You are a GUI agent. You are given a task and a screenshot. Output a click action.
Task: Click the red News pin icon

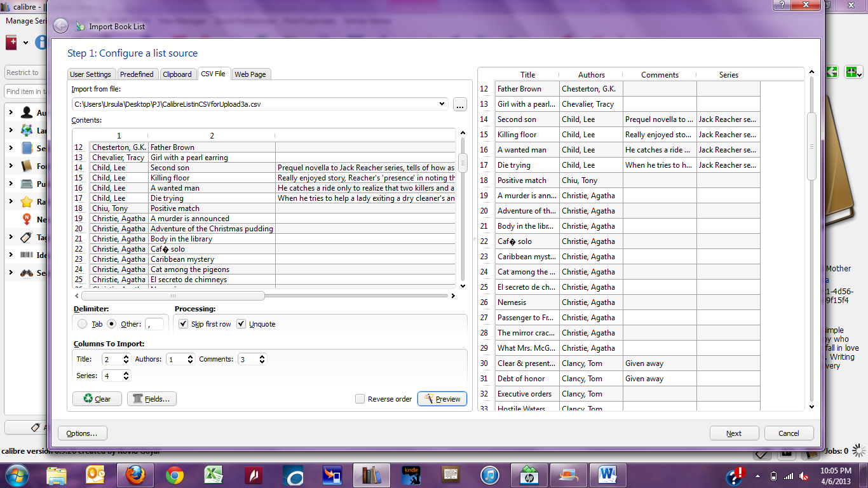(x=27, y=219)
